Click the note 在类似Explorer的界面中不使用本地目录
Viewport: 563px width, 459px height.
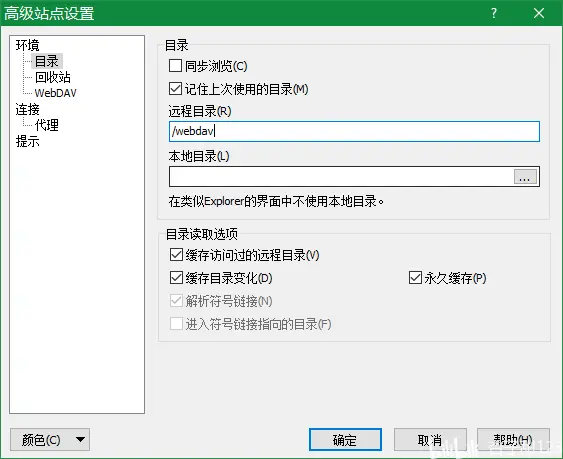pyautogui.click(x=276, y=201)
